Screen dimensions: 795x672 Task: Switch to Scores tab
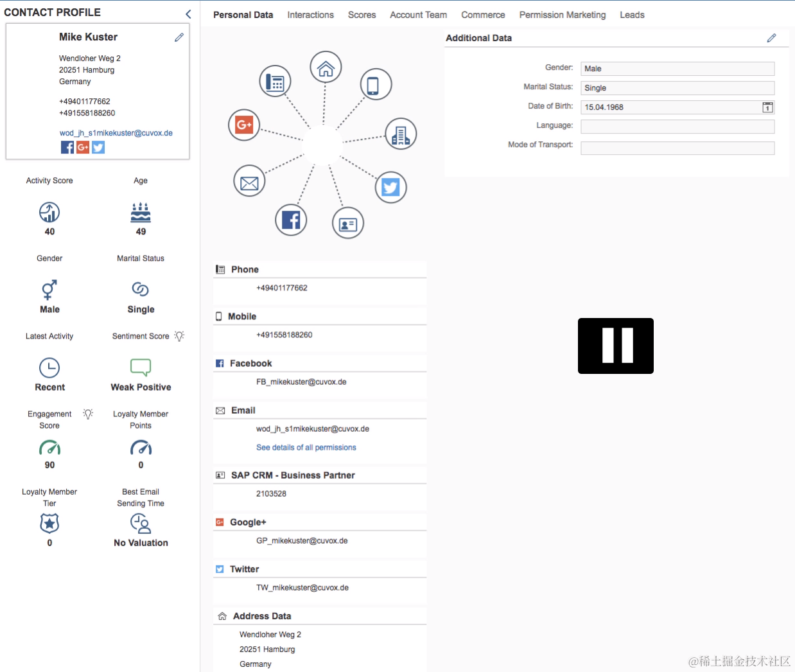click(362, 15)
